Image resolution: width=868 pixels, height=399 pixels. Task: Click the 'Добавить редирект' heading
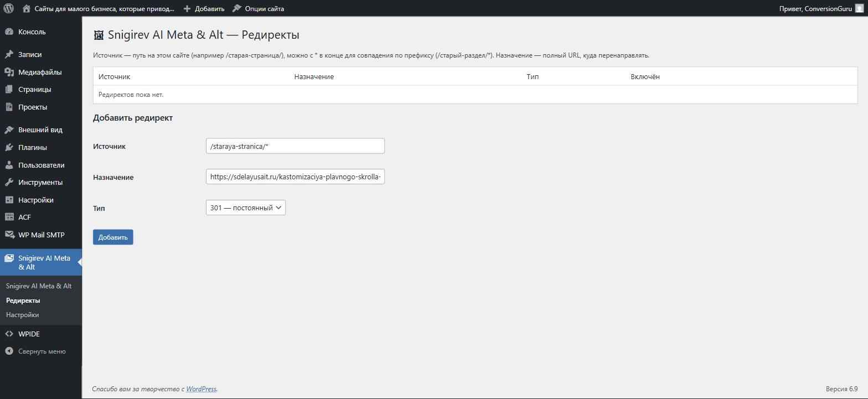[133, 118]
